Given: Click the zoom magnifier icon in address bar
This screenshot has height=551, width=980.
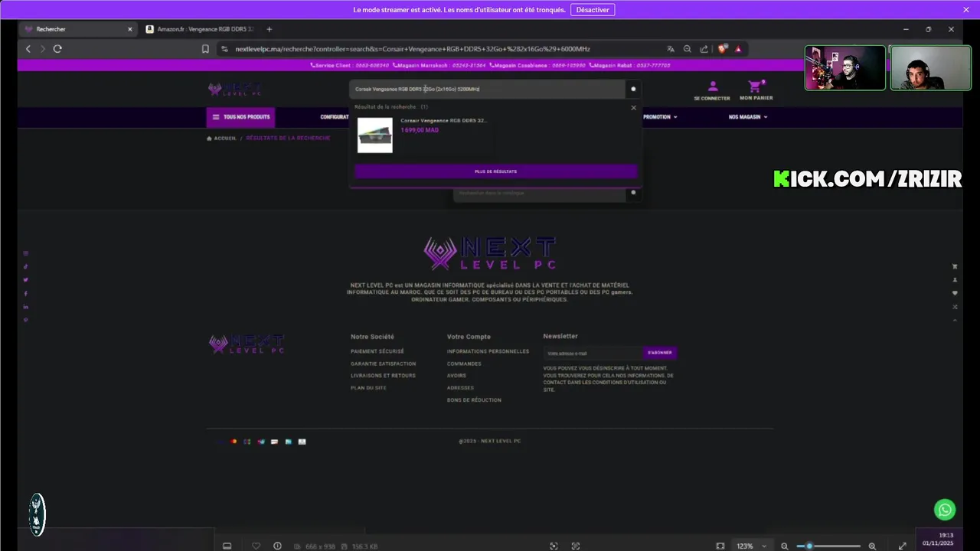Looking at the screenshot, I should pos(688,49).
